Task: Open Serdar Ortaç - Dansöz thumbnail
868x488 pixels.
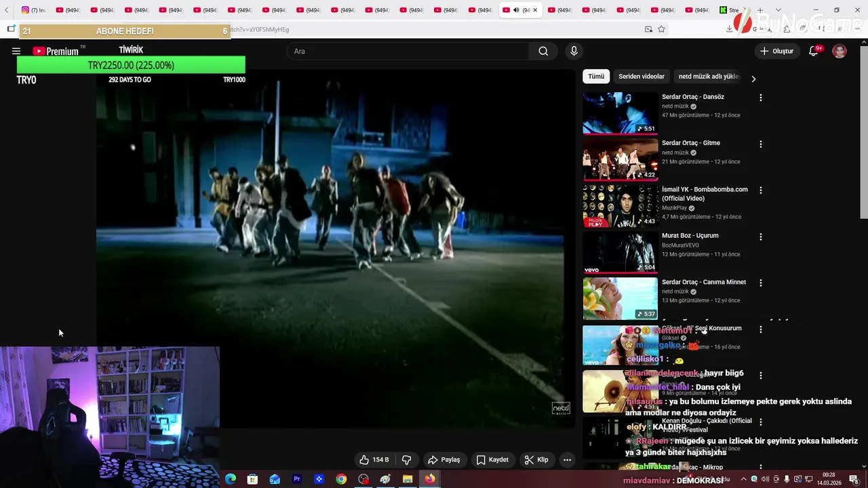Action: pos(620,113)
